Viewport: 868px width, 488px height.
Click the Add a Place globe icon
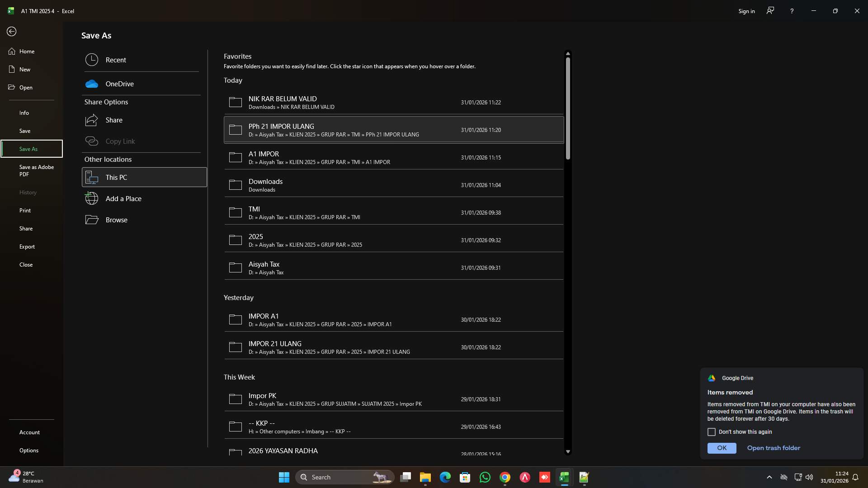92,198
